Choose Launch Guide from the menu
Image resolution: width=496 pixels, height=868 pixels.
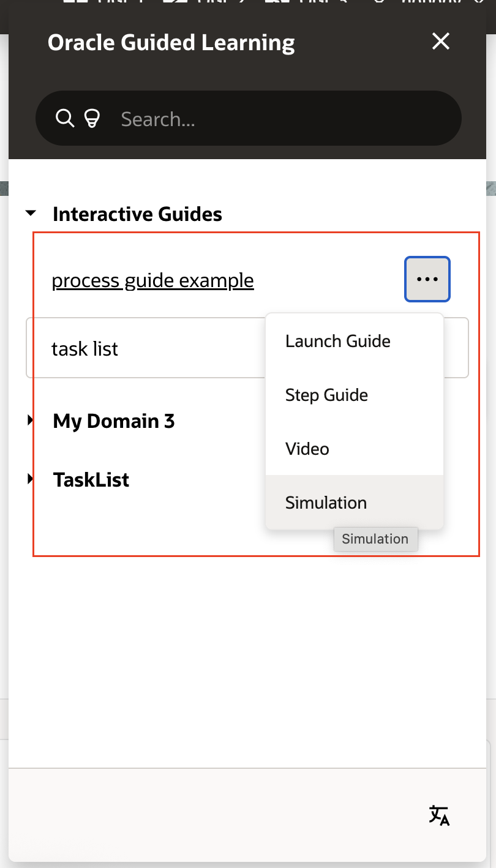tap(354, 341)
